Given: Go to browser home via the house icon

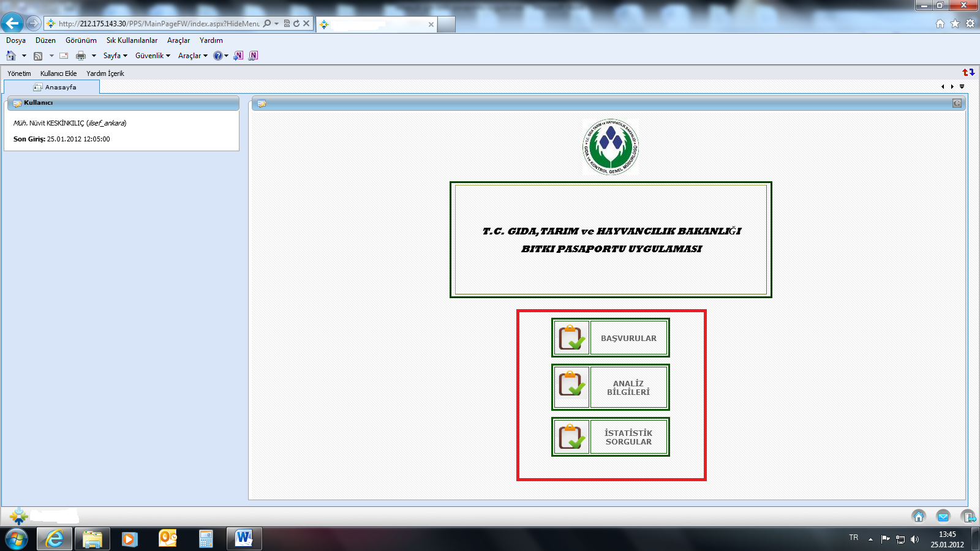Looking at the screenshot, I should [x=940, y=23].
